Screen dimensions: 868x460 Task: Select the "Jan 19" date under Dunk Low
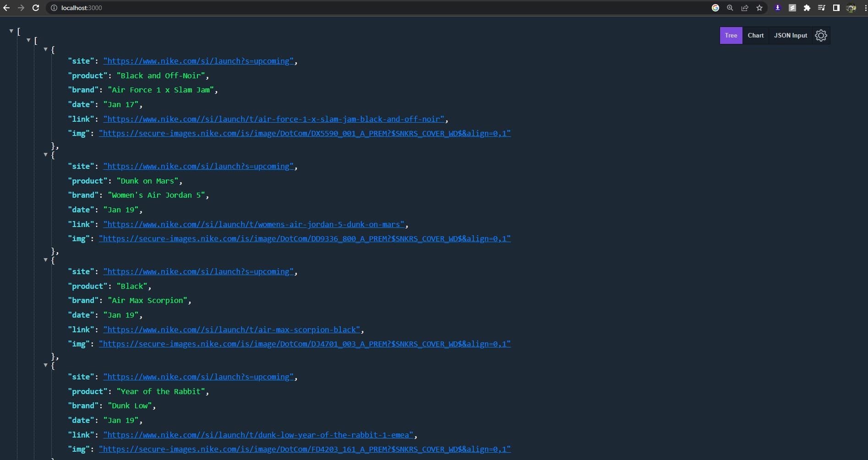[121, 420]
